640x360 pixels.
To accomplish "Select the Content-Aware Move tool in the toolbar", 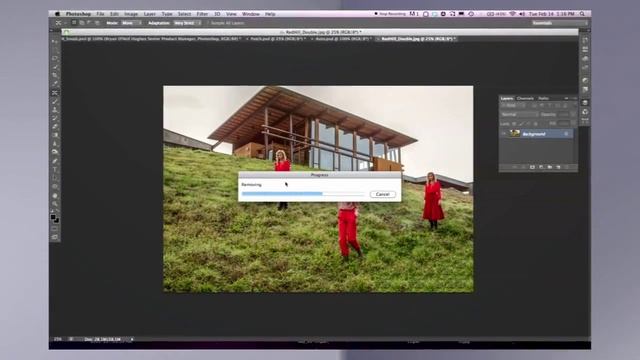I will coord(55,93).
